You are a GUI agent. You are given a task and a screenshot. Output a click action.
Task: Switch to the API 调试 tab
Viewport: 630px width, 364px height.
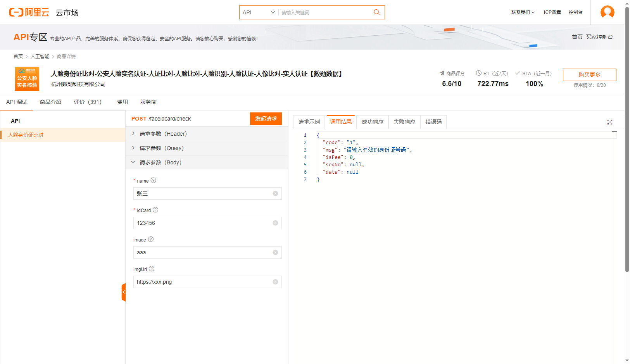click(x=17, y=102)
